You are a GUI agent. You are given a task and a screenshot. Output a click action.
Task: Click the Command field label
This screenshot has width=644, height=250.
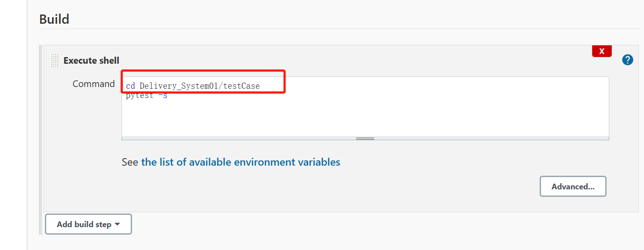click(93, 84)
